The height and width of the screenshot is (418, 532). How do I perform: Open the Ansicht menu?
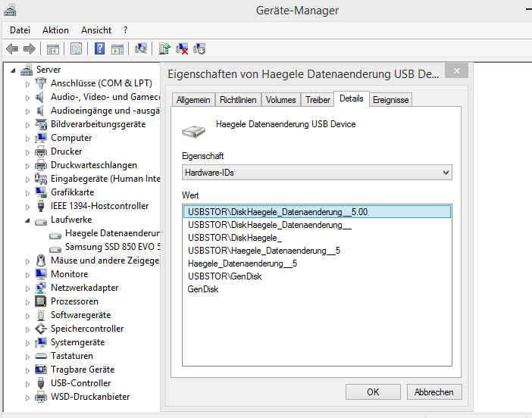(x=96, y=30)
